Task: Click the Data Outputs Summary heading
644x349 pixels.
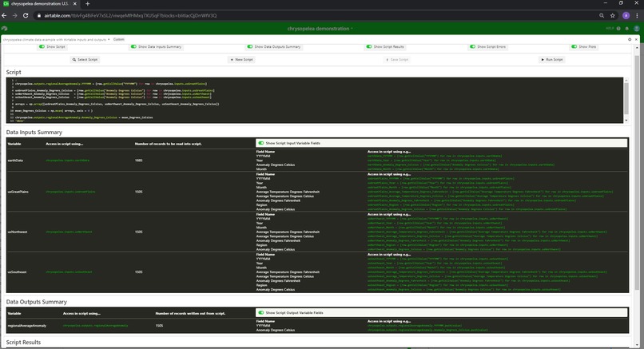Action: [x=36, y=302]
